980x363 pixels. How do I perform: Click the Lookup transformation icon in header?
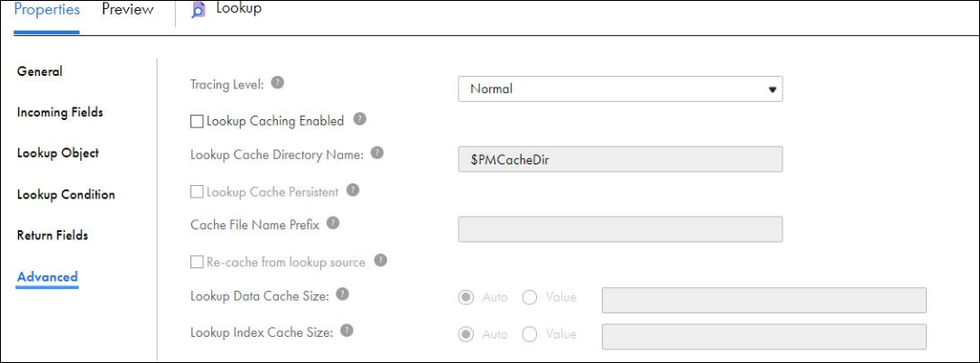pyautogui.click(x=199, y=10)
